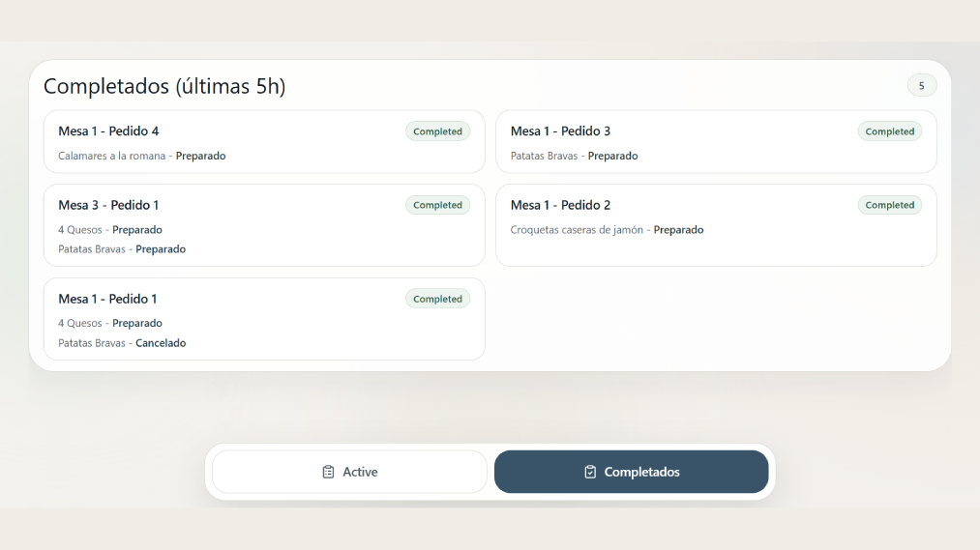Click the Completed badge on Mesa 1 - Pedido 2

[x=889, y=205]
